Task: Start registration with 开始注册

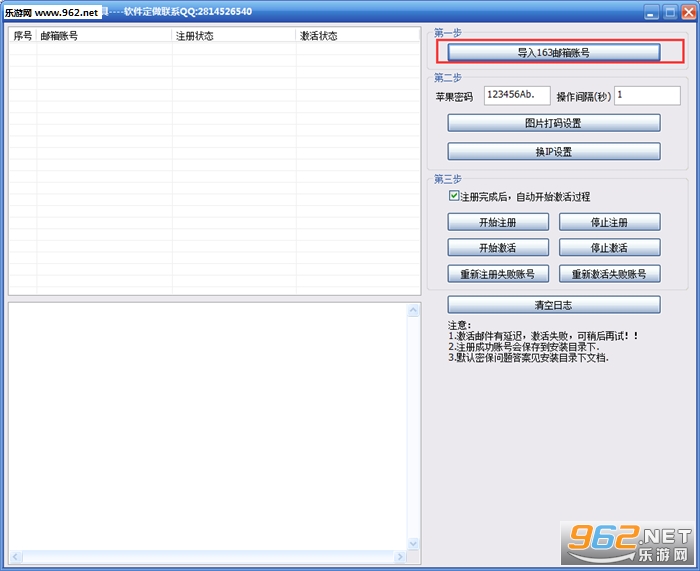Action: (x=498, y=222)
